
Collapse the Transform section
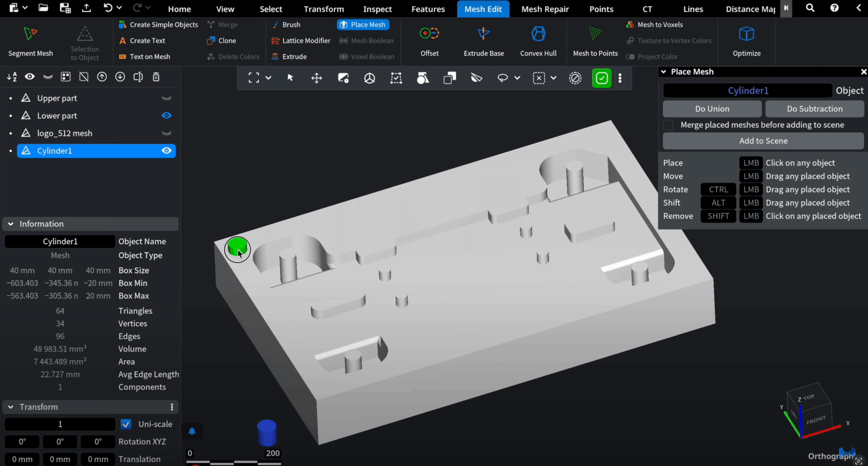11,407
